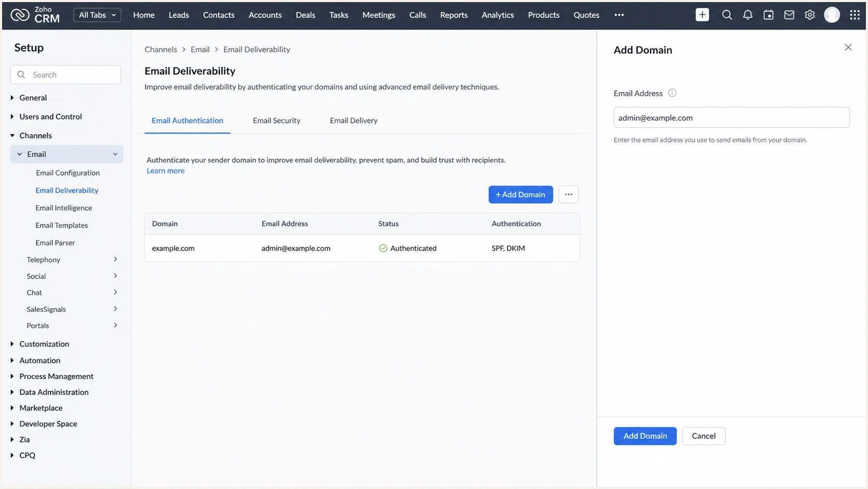The image size is (868, 489).
Task: Close the Add Domain panel
Action: [848, 47]
